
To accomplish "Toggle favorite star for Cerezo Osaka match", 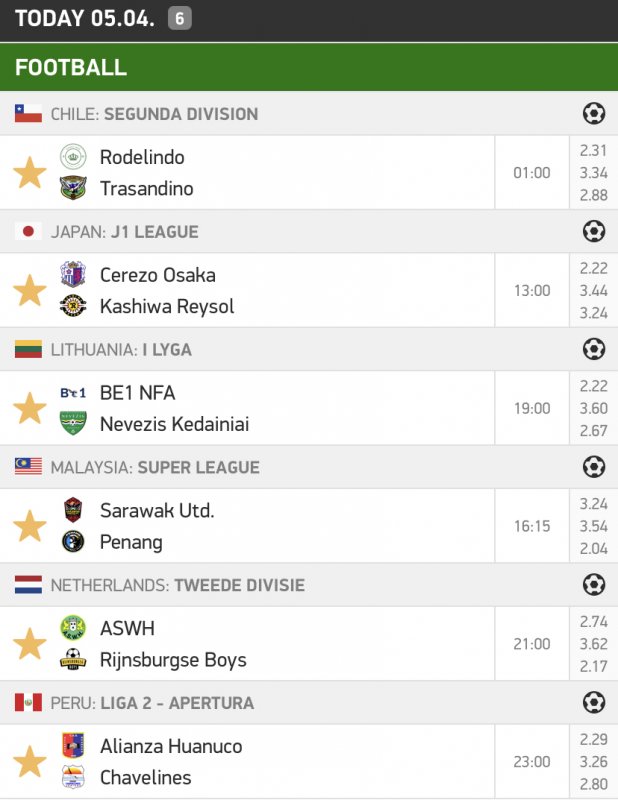I will (29, 291).
